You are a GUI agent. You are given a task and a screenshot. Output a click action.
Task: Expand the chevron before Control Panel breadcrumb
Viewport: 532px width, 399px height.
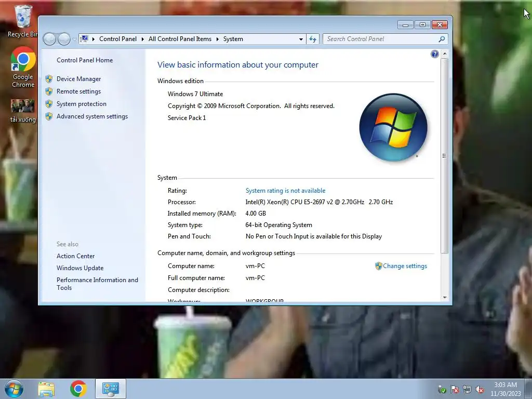[94, 39]
